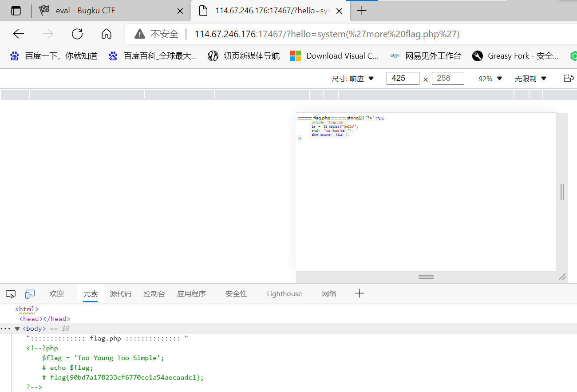Select the ?--> comment end line

coord(34,388)
